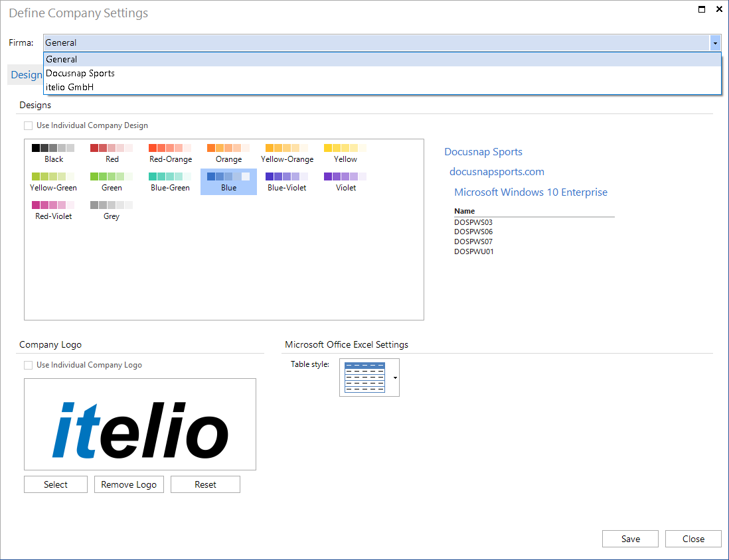Select the Violet design palette
This screenshot has height=560, width=729.
(x=345, y=182)
